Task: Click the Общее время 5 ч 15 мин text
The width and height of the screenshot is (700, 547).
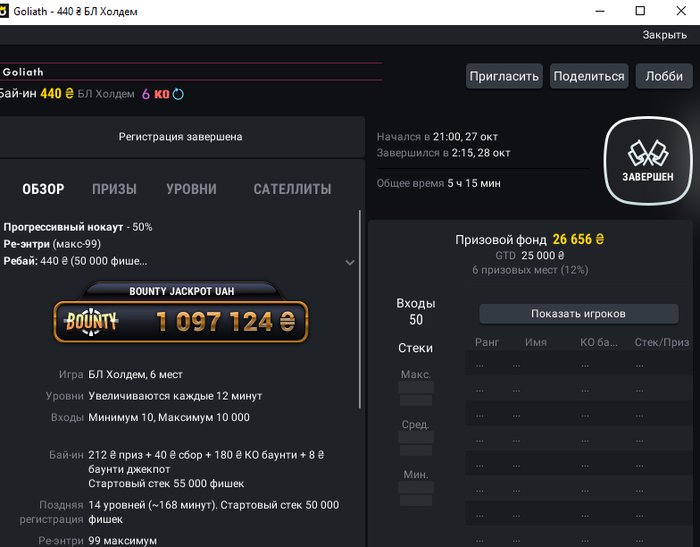Action: [438, 183]
